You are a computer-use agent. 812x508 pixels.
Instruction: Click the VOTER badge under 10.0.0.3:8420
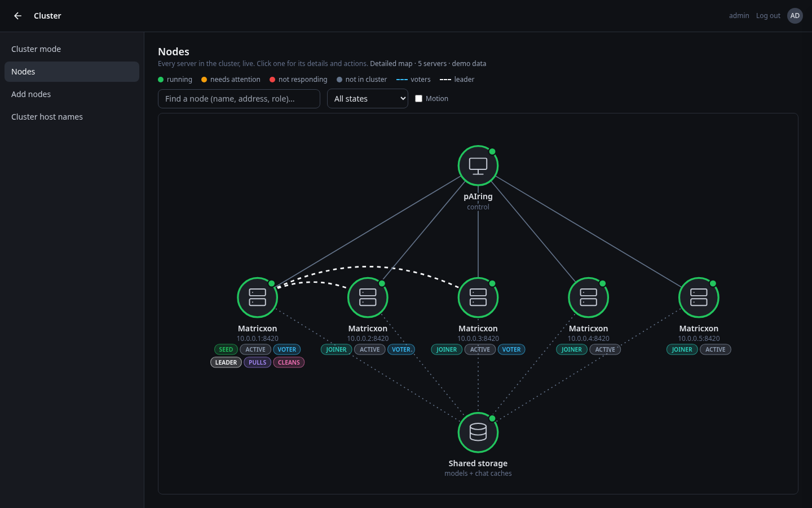[511, 349]
